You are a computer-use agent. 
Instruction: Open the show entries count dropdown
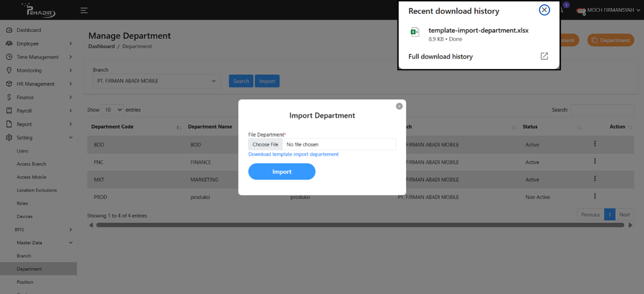[112, 110]
